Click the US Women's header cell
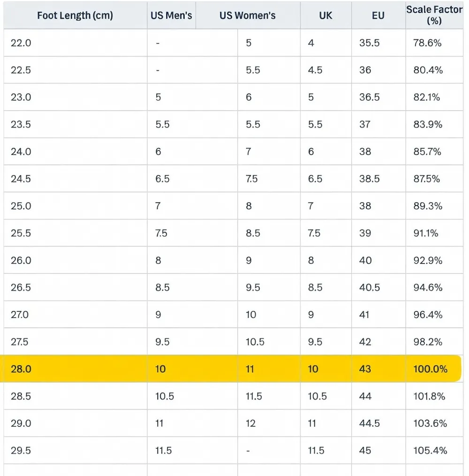469x476 pixels. click(x=248, y=15)
